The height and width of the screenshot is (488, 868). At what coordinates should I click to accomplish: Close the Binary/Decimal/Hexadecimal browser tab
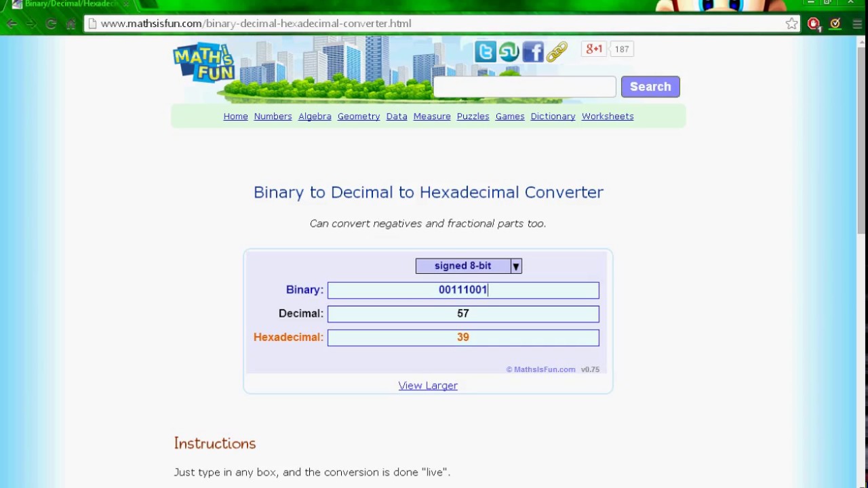coord(125,4)
